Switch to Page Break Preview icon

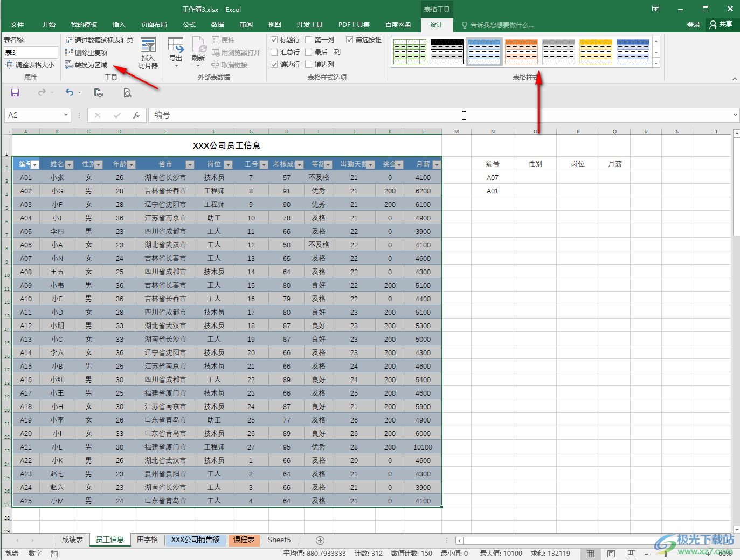(x=632, y=554)
